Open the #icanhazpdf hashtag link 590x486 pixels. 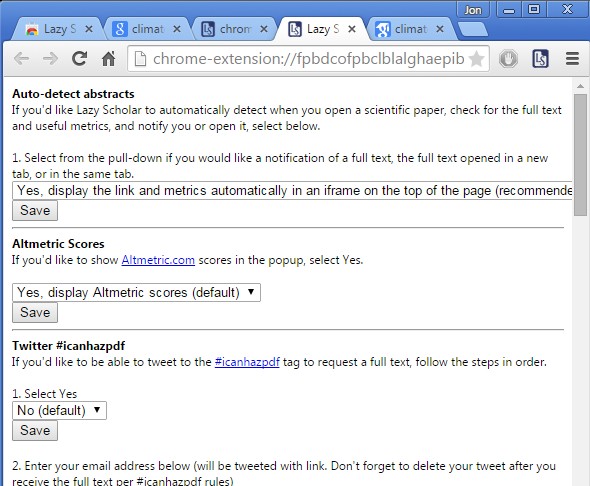247,362
